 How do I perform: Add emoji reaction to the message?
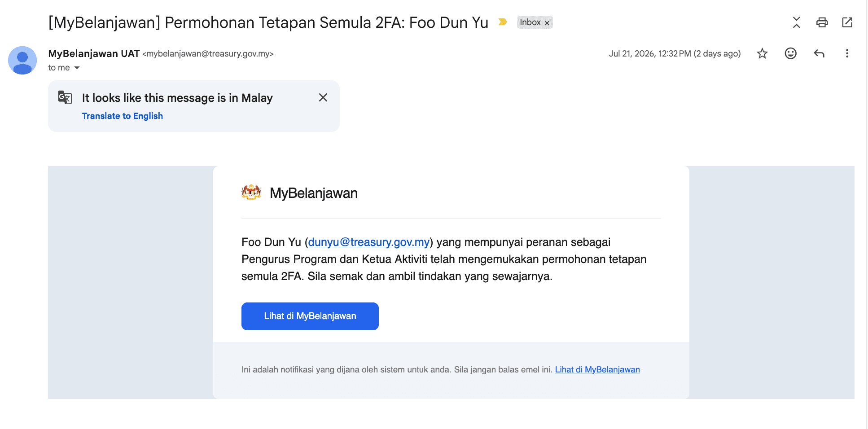790,53
